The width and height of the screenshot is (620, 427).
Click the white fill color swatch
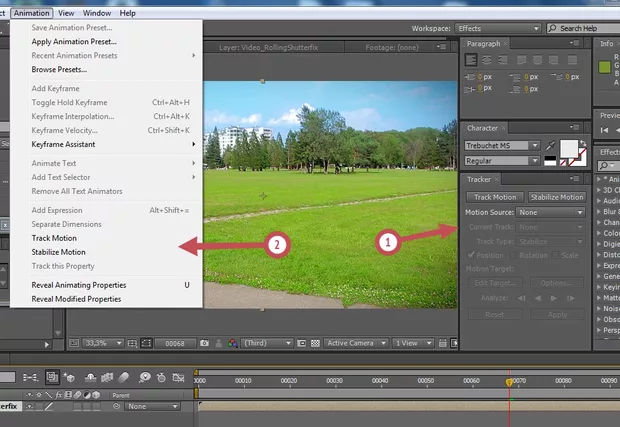click(x=569, y=148)
